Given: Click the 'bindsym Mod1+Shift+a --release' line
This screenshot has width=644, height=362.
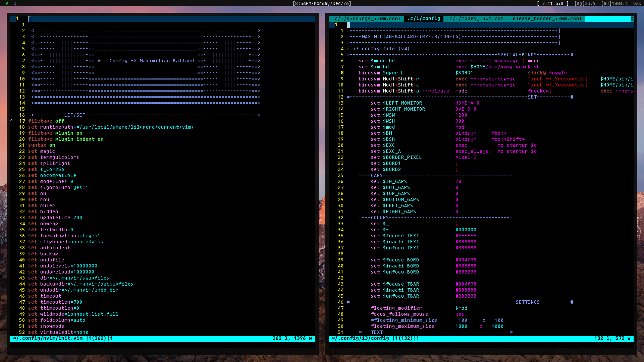Looking at the screenshot, I should point(496,91).
